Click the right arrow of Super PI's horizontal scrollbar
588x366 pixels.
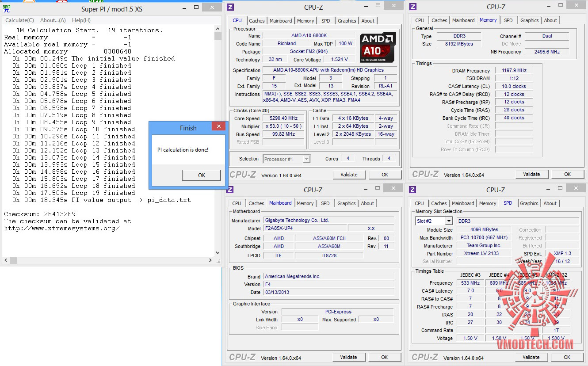coord(210,259)
